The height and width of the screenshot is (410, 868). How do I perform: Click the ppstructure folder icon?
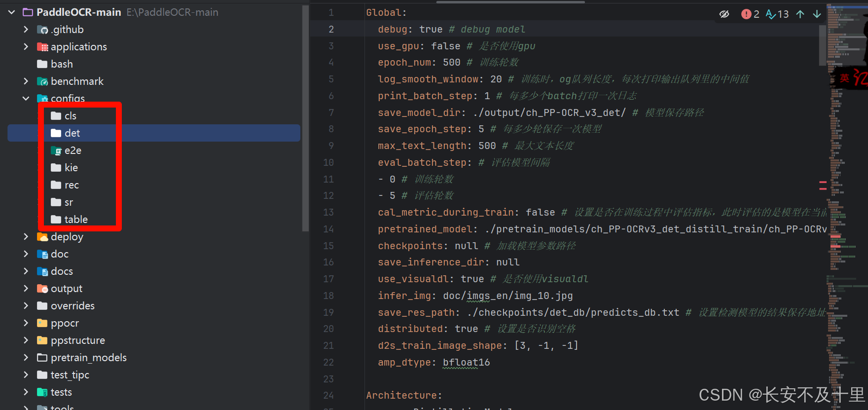pos(42,340)
